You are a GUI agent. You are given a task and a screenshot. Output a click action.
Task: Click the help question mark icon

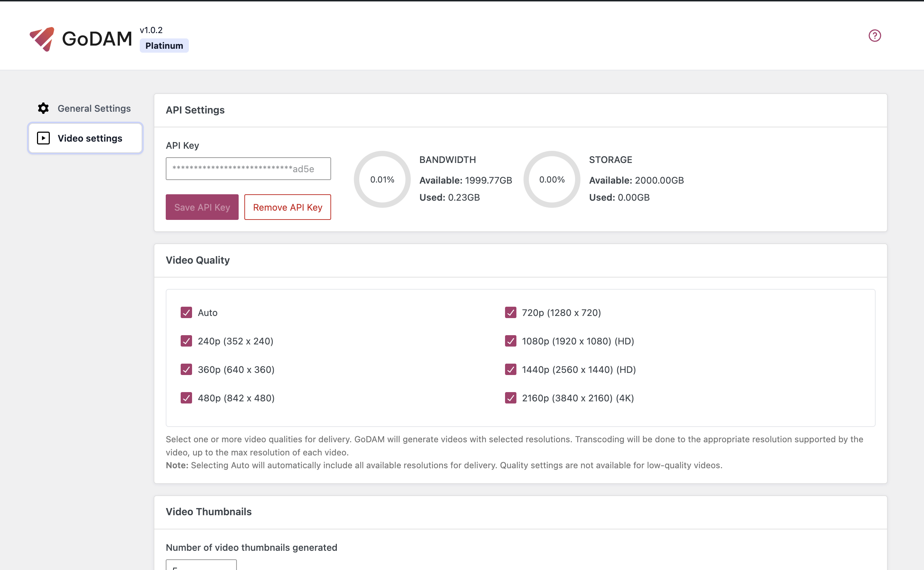pyautogui.click(x=874, y=36)
